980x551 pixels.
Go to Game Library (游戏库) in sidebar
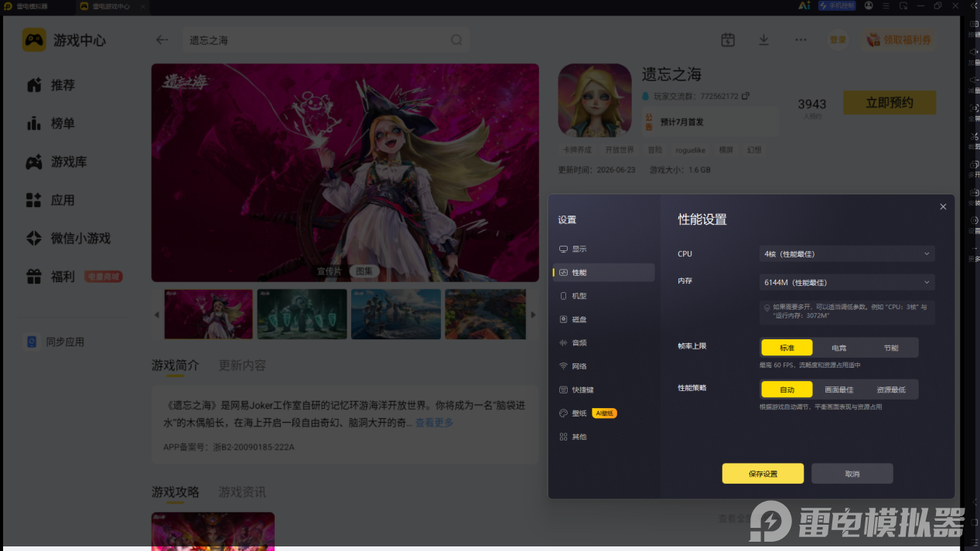(x=56, y=162)
